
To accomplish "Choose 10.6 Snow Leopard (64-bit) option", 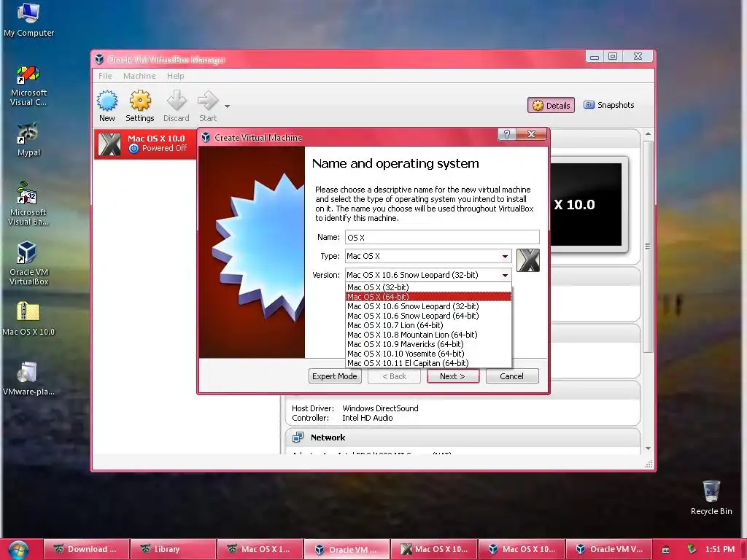I will (x=428, y=316).
